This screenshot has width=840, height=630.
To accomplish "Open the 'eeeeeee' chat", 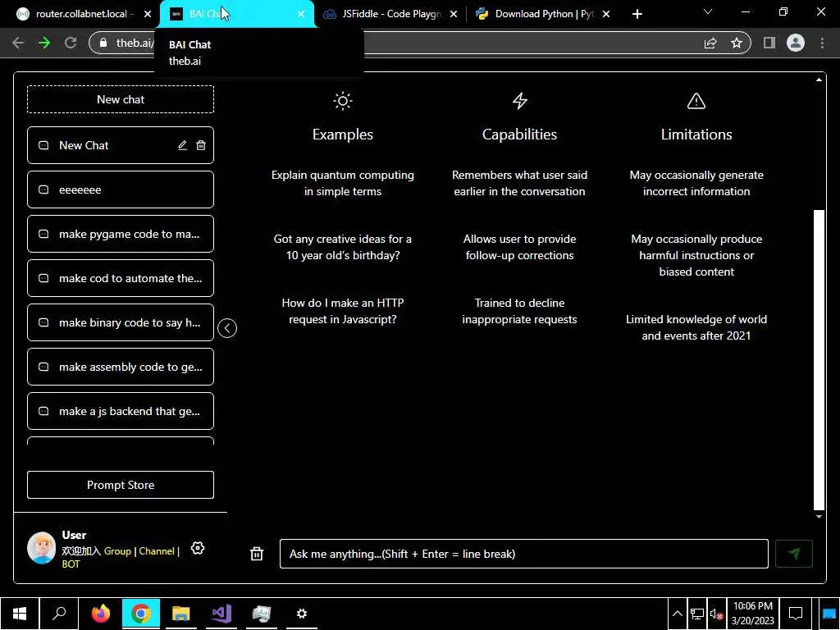I will point(121,189).
